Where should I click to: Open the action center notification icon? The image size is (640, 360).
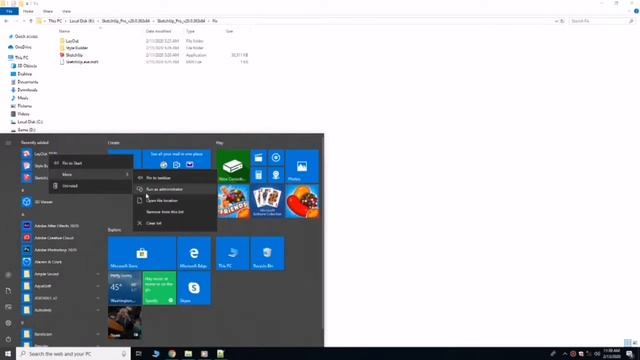[630, 354]
